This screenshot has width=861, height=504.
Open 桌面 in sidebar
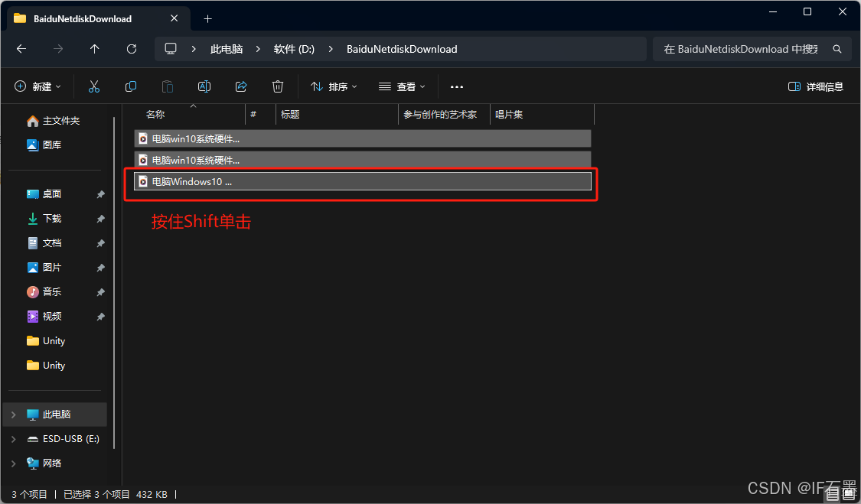click(44, 193)
